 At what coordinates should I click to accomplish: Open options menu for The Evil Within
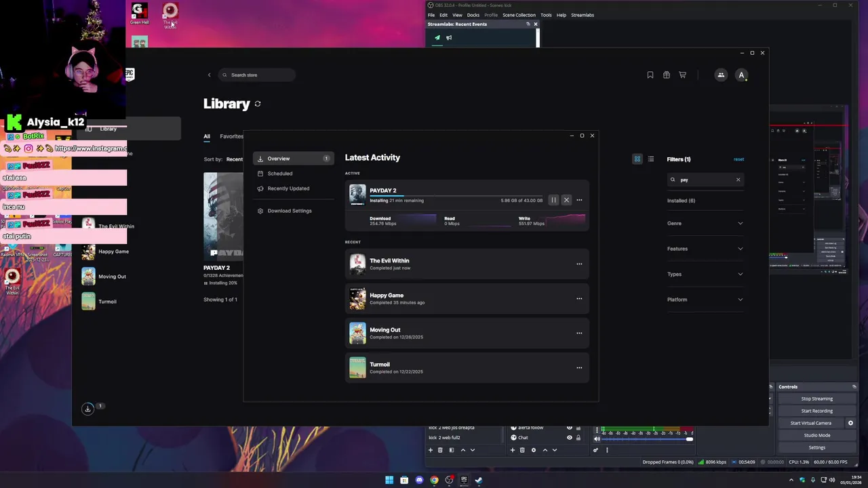(x=579, y=264)
